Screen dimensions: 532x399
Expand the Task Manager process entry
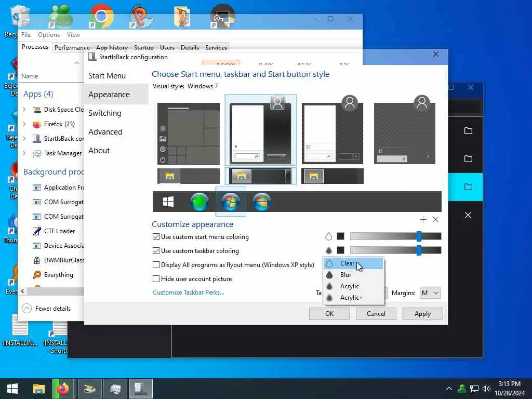pyautogui.click(x=24, y=153)
